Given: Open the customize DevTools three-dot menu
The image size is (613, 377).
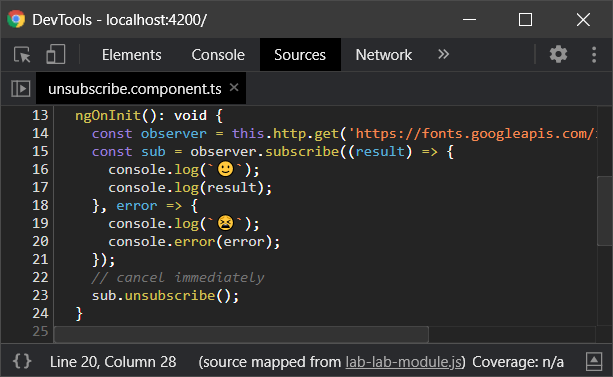Looking at the screenshot, I should (594, 54).
